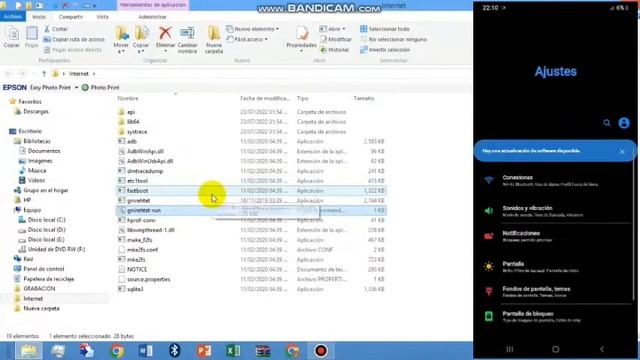This screenshot has height=360, width=640.
Task: Click Seleccionar todo
Action: click(384, 29)
